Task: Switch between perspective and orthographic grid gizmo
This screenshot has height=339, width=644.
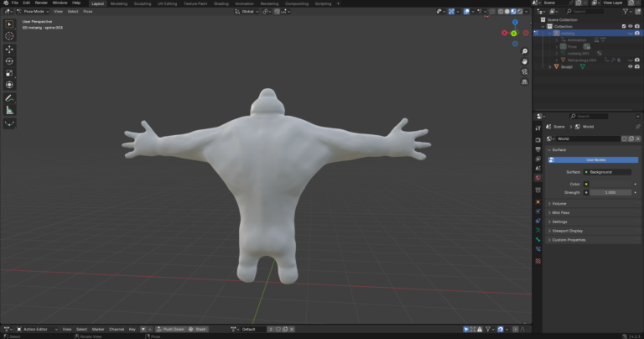Action: click(524, 81)
